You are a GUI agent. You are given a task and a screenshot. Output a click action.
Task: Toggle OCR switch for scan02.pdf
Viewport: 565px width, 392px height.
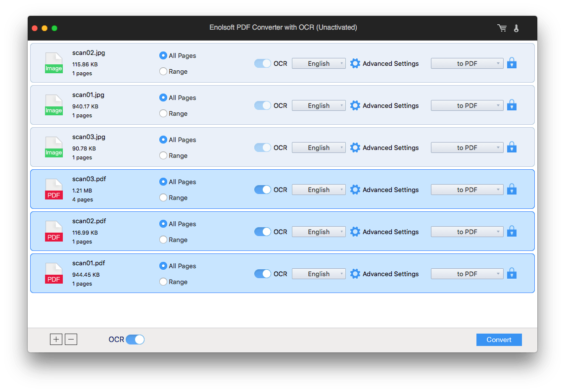pyautogui.click(x=262, y=232)
